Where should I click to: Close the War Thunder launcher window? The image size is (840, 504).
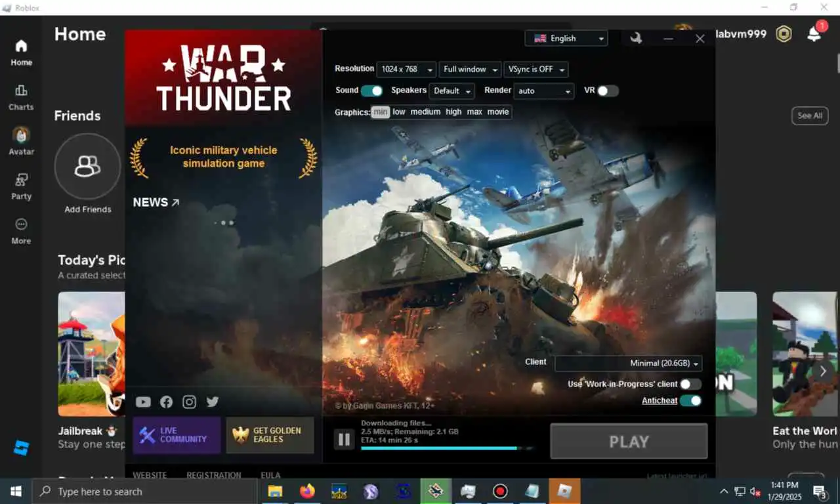pyautogui.click(x=700, y=39)
